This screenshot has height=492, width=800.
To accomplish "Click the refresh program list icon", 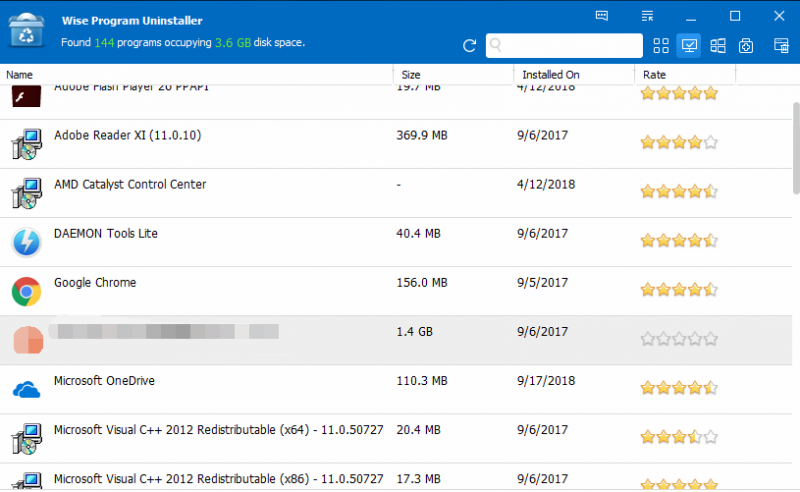I will coord(469,46).
